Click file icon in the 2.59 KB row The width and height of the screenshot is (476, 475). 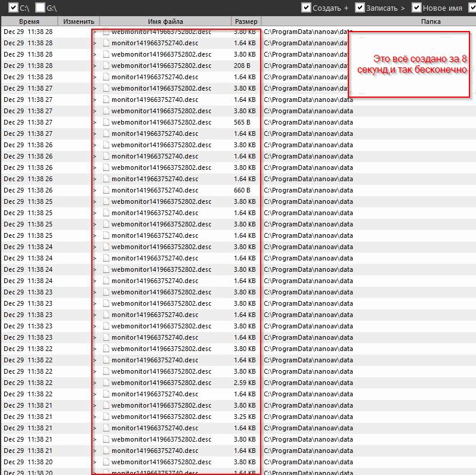[x=106, y=383]
